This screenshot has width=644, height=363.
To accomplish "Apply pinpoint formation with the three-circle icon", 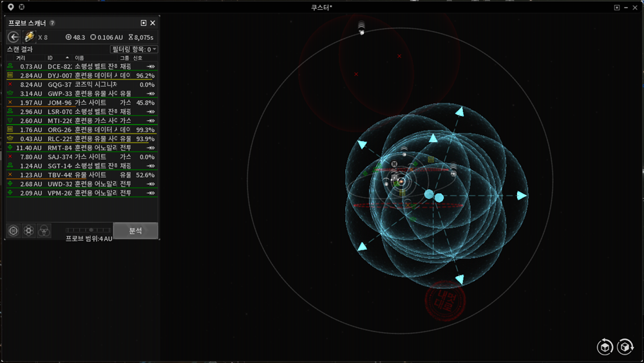I will (x=44, y=231).
